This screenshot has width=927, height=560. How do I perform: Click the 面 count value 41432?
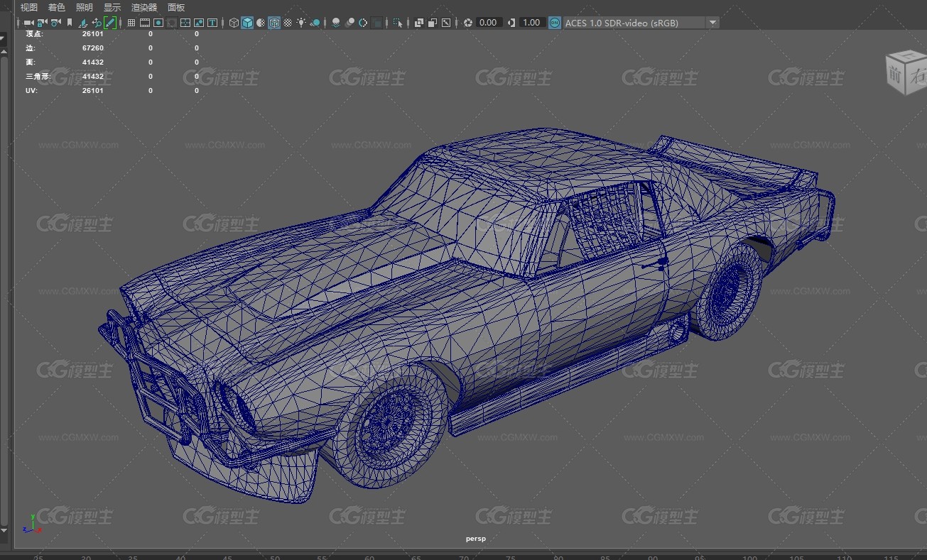(93, 62)
